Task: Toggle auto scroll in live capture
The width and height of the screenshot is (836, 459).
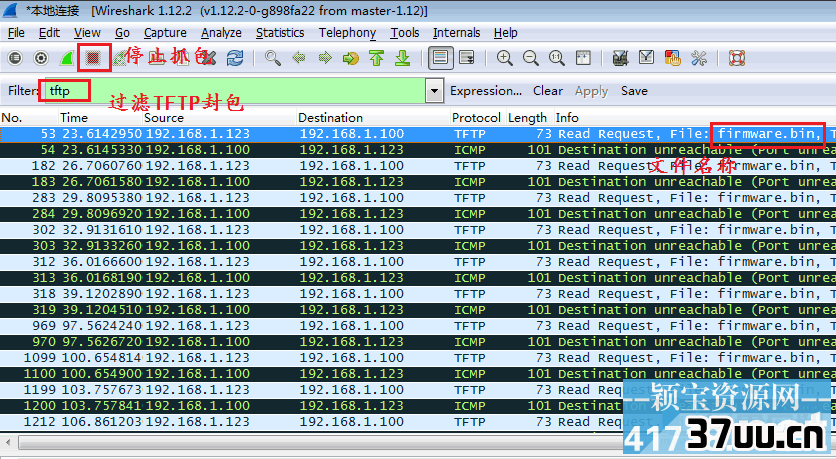Action: point(467,58)
